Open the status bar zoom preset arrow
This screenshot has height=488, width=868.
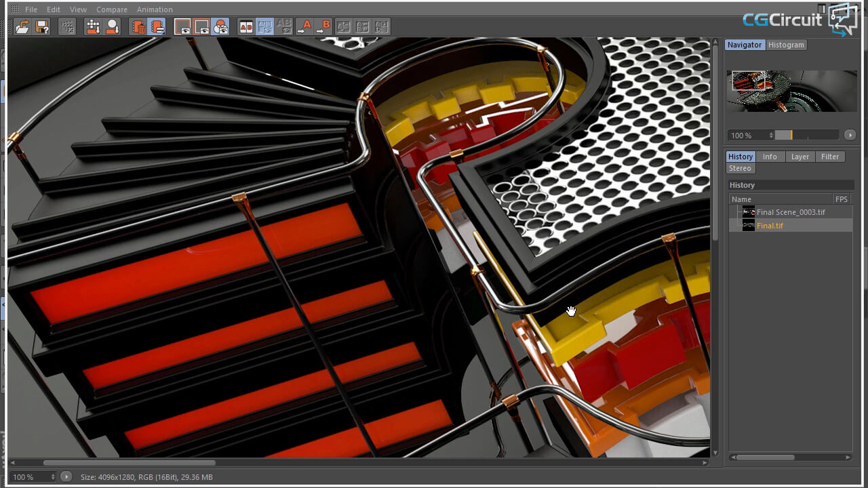66,476
